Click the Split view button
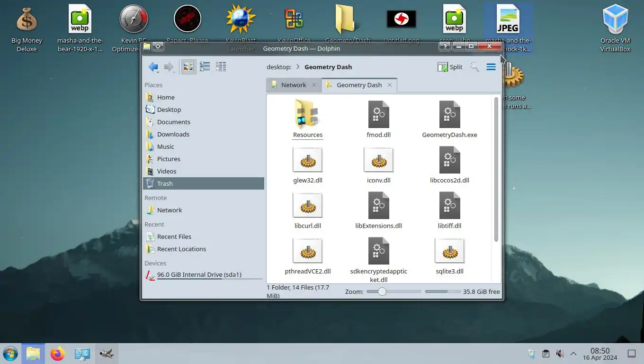The height and width of the screenshot is (364, 644). tap(450, 67)
